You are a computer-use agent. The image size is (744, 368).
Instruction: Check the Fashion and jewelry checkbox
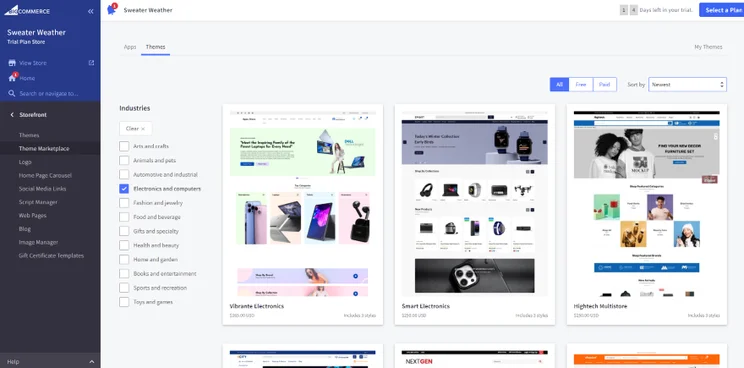coord(124,203)
